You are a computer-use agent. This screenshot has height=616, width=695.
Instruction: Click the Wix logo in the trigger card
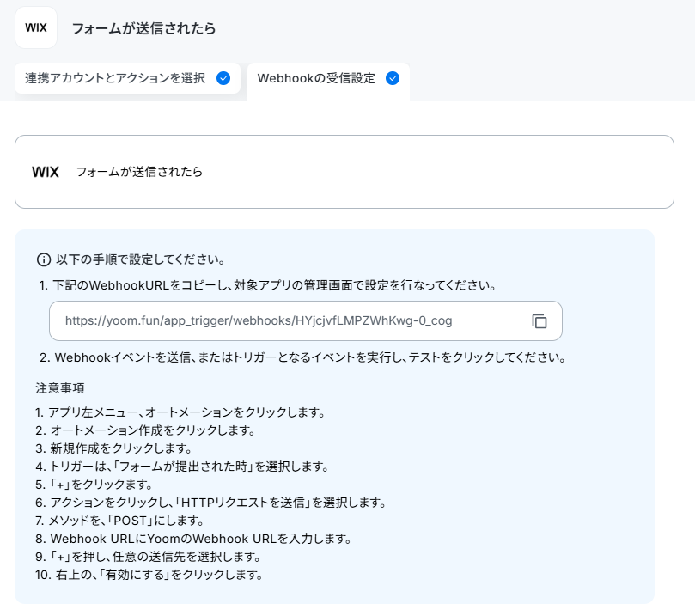[x=46, y=172]
